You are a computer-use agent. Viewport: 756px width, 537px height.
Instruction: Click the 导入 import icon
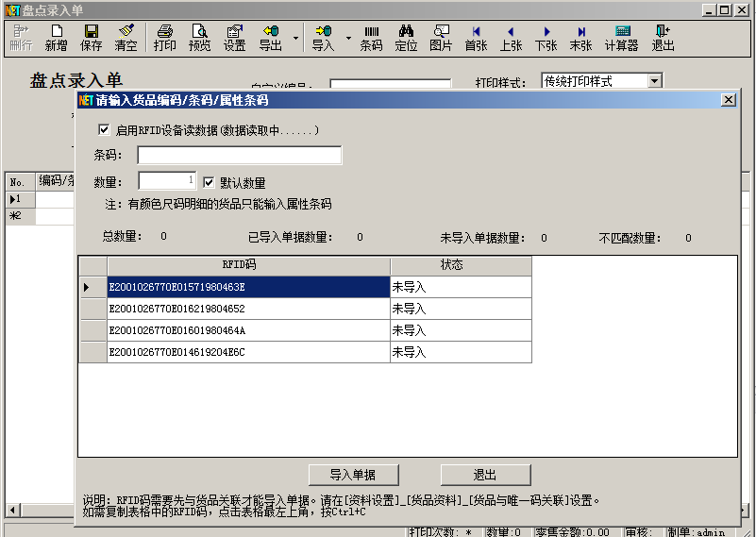click(323, 38)
